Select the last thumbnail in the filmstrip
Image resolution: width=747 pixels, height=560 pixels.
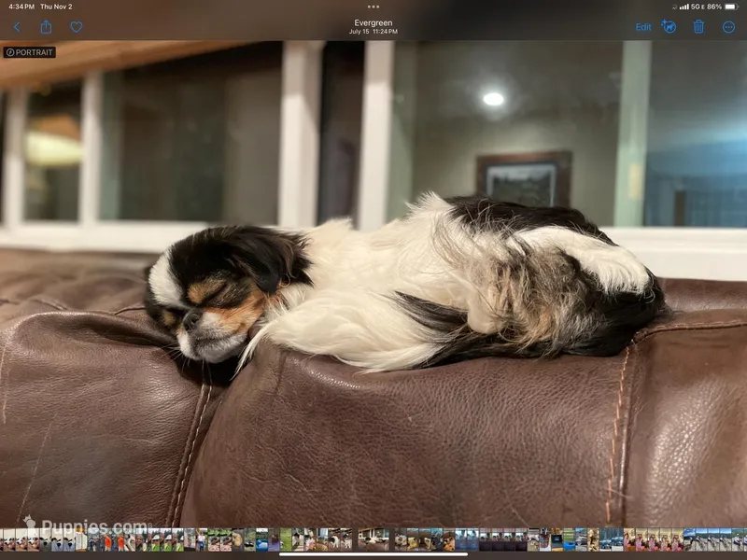tap(739, 539)
